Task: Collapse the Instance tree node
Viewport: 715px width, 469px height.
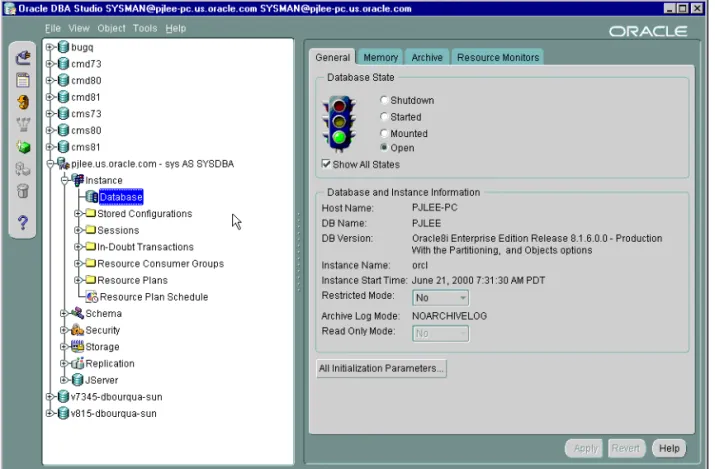Action: [64, 180]
